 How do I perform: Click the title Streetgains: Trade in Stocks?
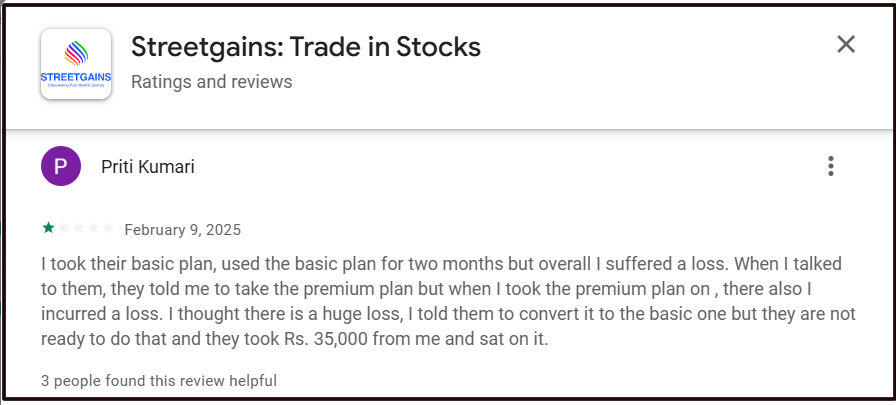[306, 47]
